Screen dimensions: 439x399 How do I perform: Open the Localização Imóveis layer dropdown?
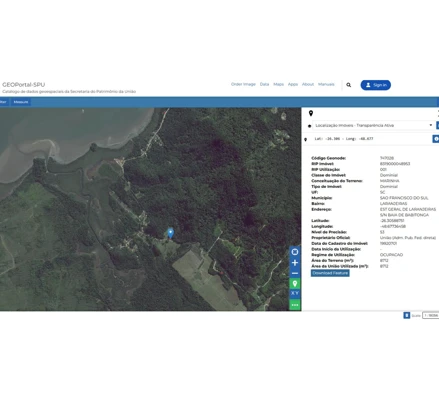373,125
